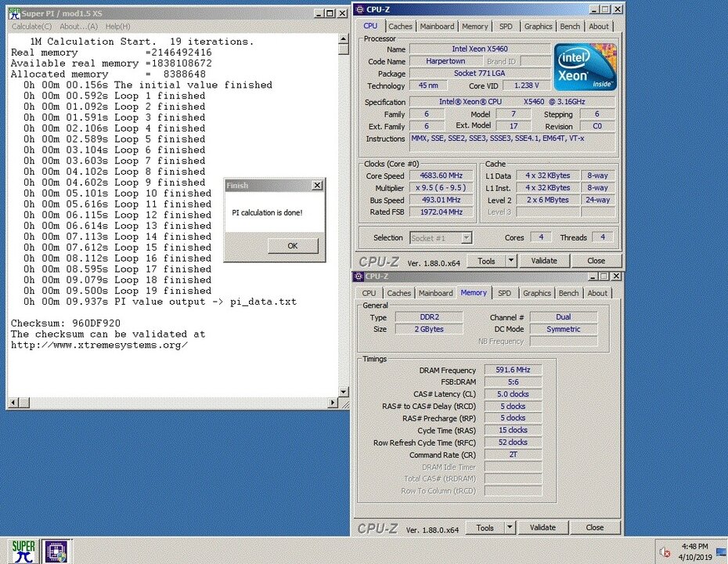This screenshot has height=564, width=728.
Task: Open Bench tab in the Processor CPU-Z window
Action: coord(570,27)
